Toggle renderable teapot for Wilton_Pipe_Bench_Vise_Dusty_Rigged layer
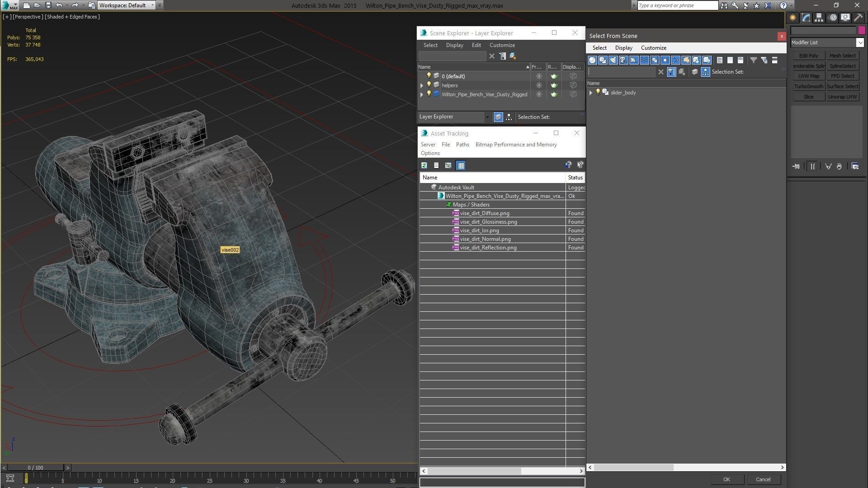This screenshot has width=868, height=488. pyautogui.click(x=554, y=94)
